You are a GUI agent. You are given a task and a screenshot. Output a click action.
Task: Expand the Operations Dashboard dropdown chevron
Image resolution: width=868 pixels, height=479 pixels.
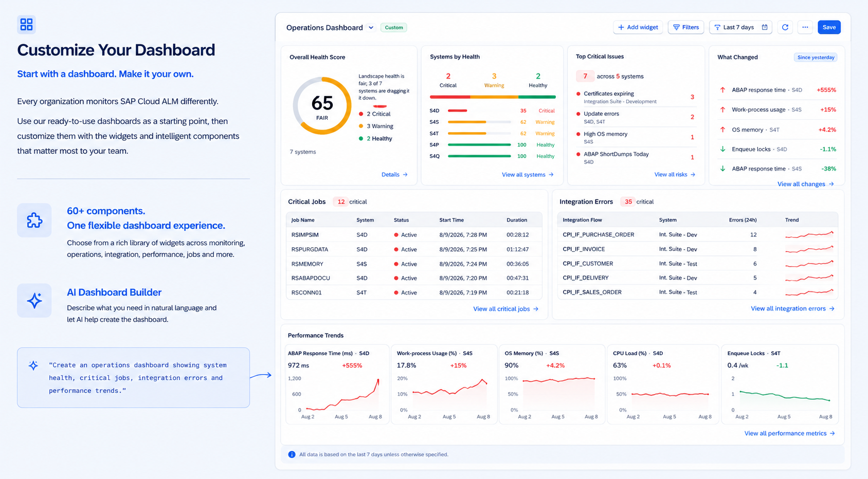tap(371, 28)
